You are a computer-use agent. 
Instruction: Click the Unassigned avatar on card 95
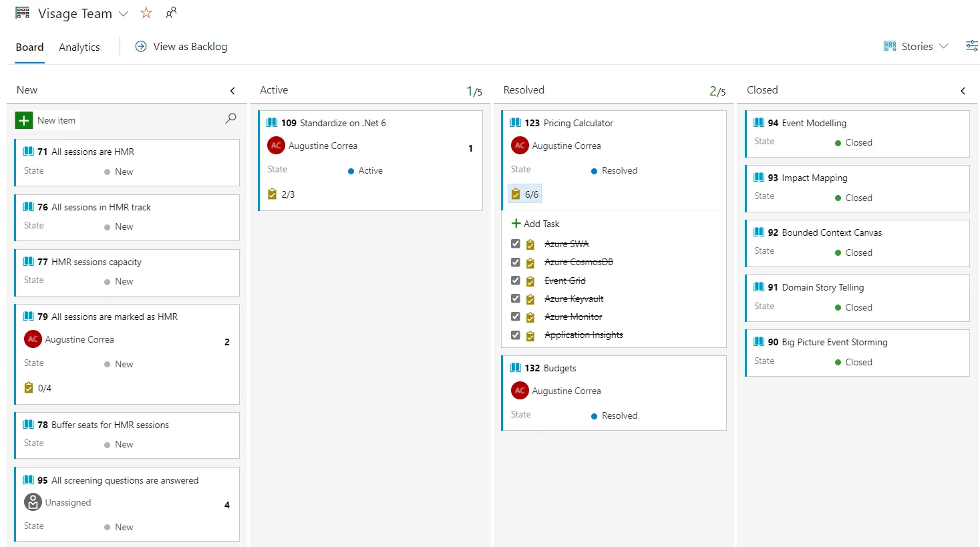33,502
